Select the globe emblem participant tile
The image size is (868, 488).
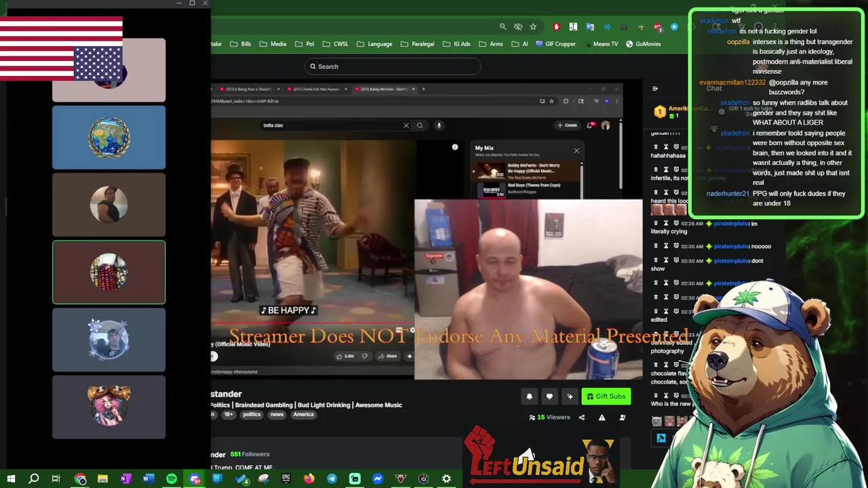[108, 138]
